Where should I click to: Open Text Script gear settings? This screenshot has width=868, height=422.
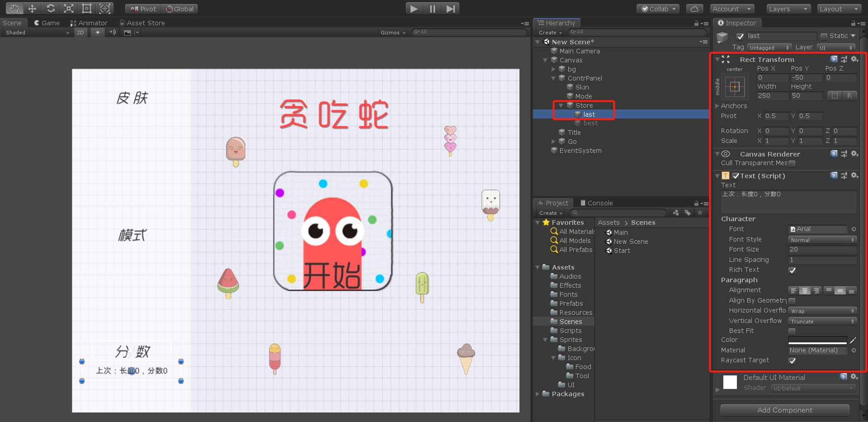click(854, 175)
